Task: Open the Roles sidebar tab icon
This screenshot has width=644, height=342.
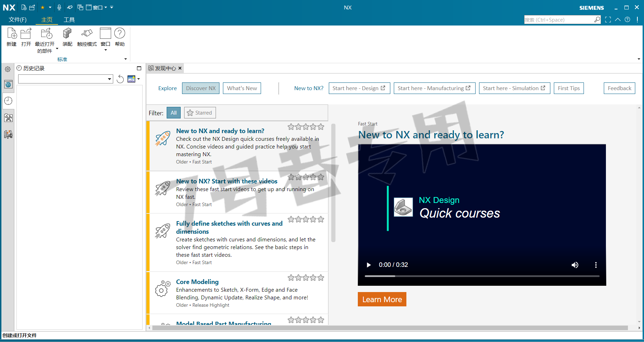Action: [x=8, y=118]
